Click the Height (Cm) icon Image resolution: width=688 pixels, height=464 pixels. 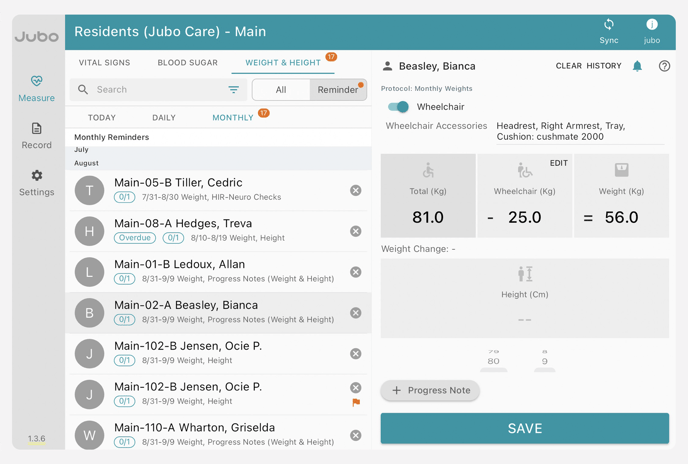pos(525,273)
